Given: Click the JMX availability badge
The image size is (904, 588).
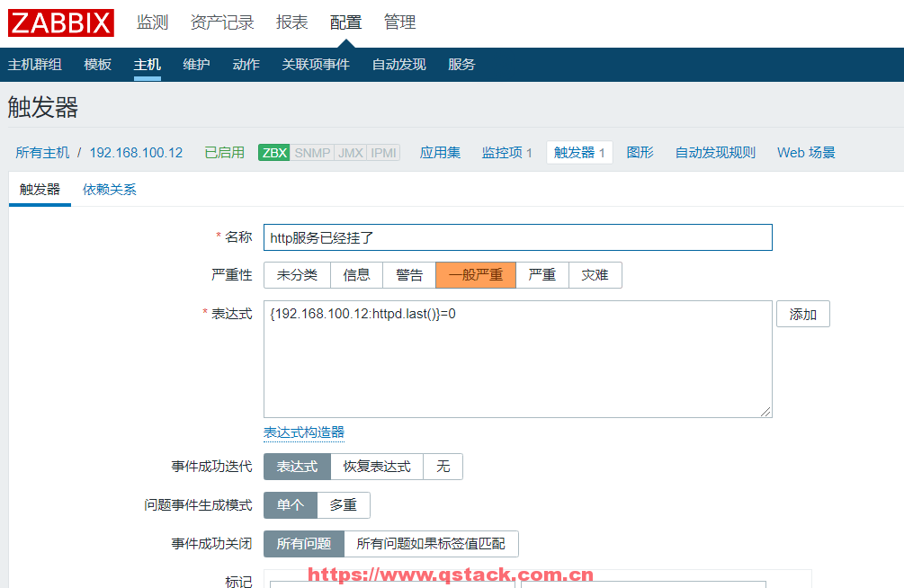Looking at the screenshot, I should 350,153.
